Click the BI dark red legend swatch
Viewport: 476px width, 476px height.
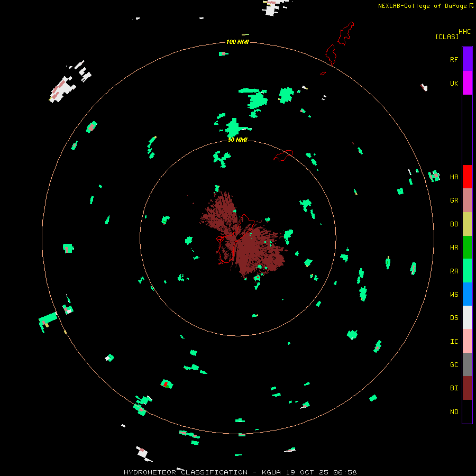(467, 388)
